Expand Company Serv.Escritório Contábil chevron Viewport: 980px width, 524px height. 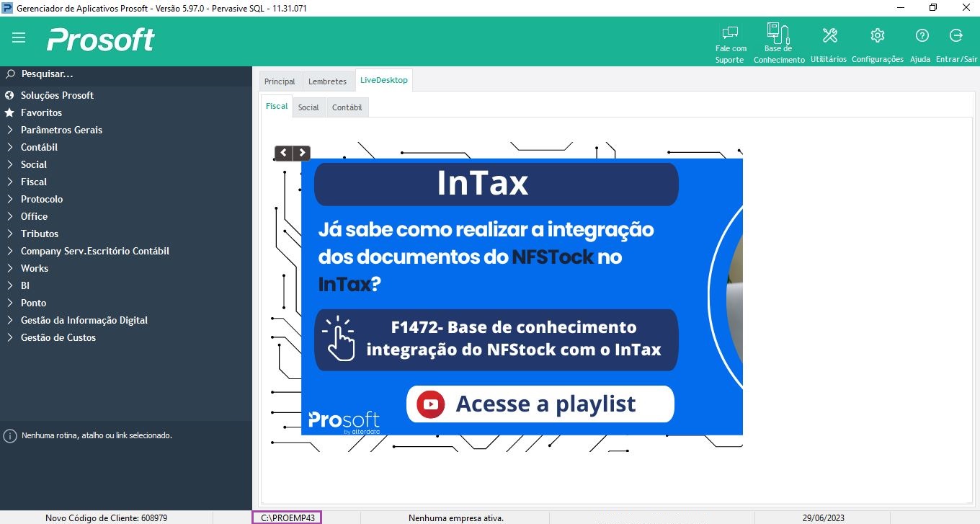(x=10, y=251)
